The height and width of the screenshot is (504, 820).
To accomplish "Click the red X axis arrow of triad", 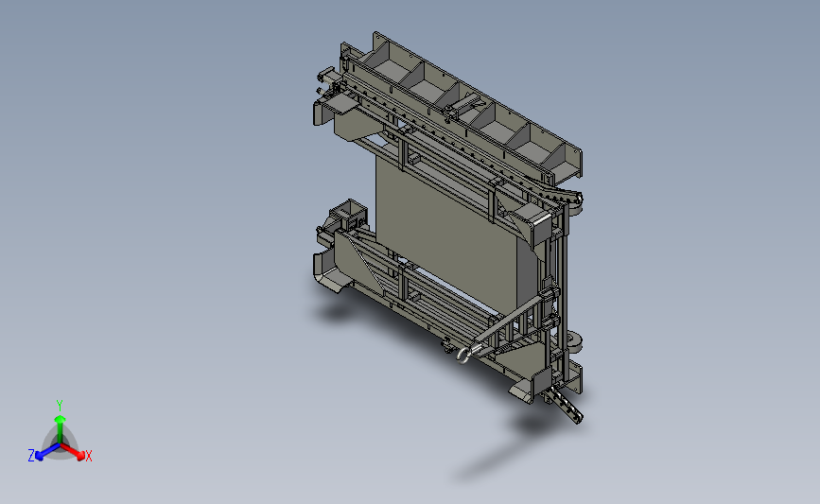I will 74,452.
